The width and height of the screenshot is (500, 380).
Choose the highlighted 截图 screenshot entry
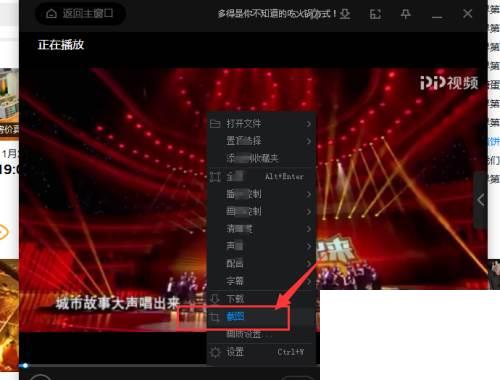(261, 316)
